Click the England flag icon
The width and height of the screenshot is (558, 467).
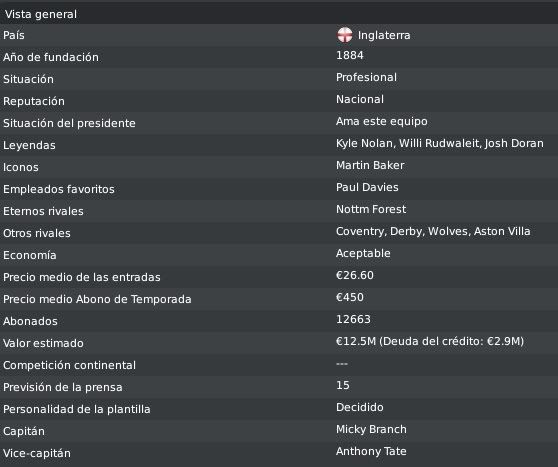click(344, 35)
